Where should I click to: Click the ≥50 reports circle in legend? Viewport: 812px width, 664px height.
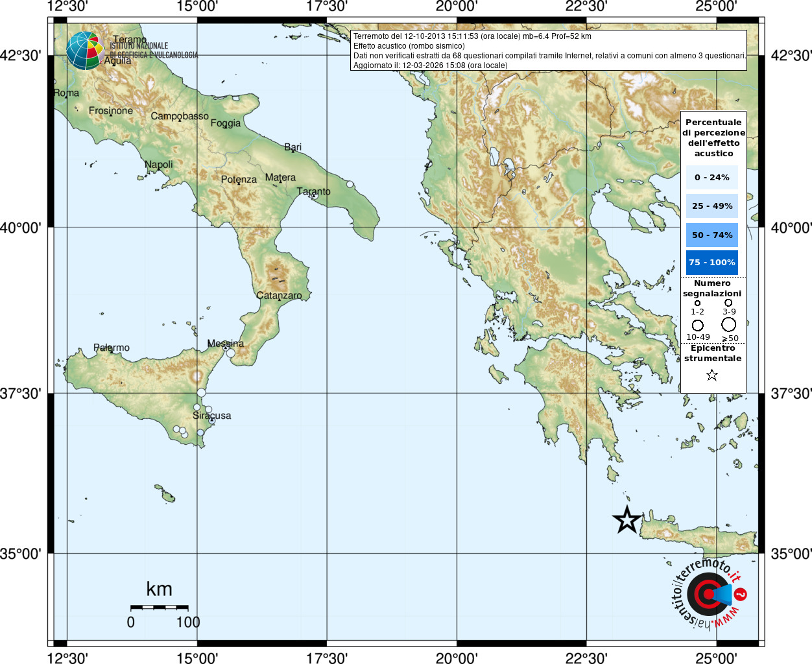tap(729, 324)
